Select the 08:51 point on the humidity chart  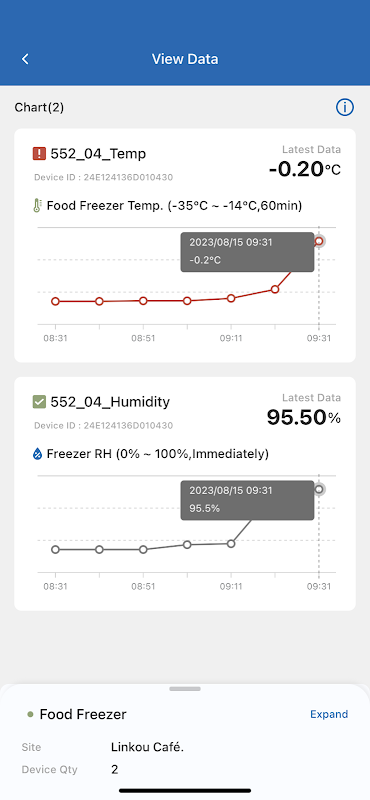click(x=143, y=549)
